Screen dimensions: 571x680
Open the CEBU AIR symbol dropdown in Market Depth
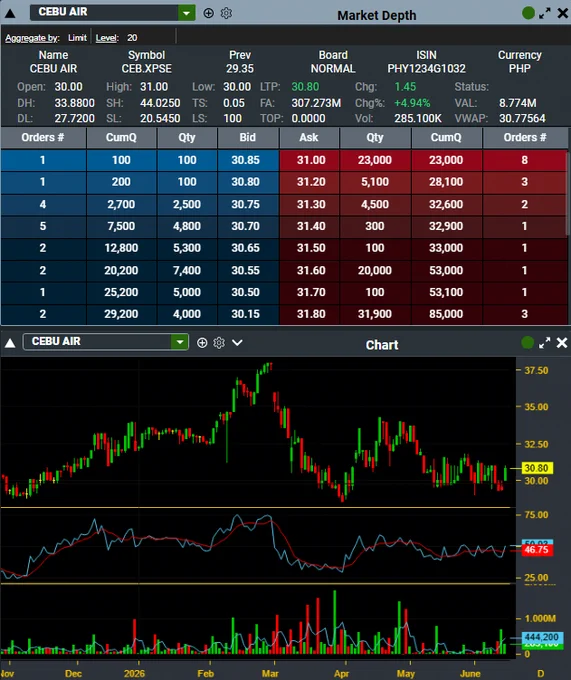[186, 13]
